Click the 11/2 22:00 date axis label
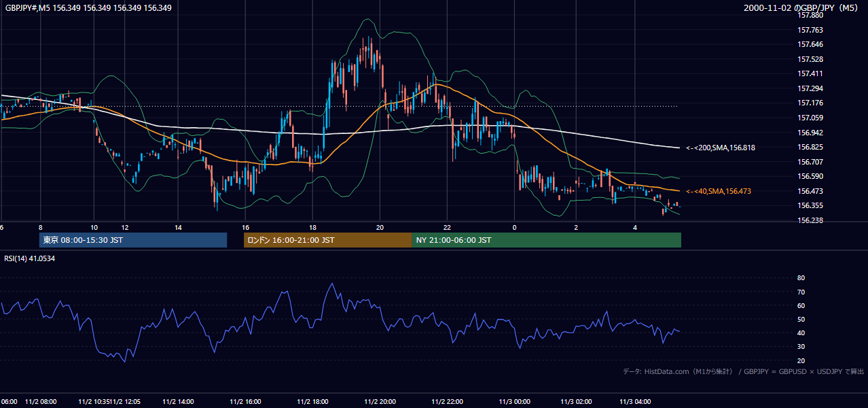Viewport: 868px width, 408px height. (x=446, y=402)
